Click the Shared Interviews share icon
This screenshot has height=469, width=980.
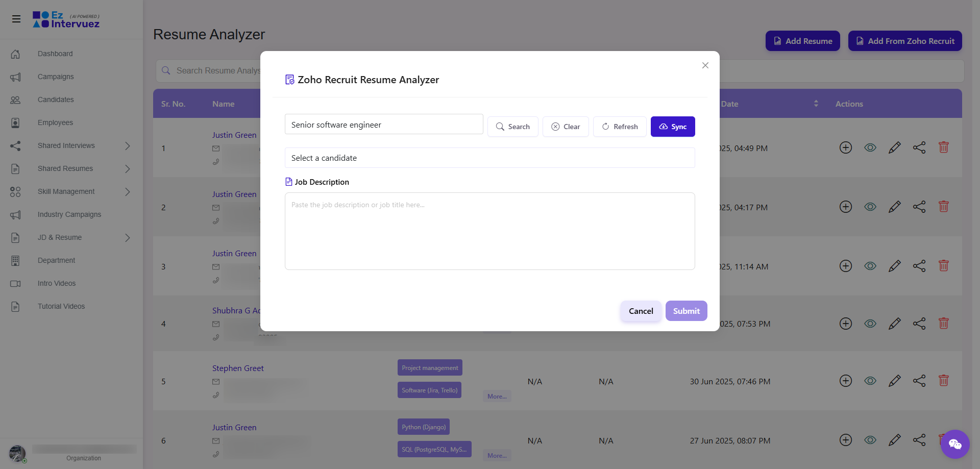click(x=15, y=146)
